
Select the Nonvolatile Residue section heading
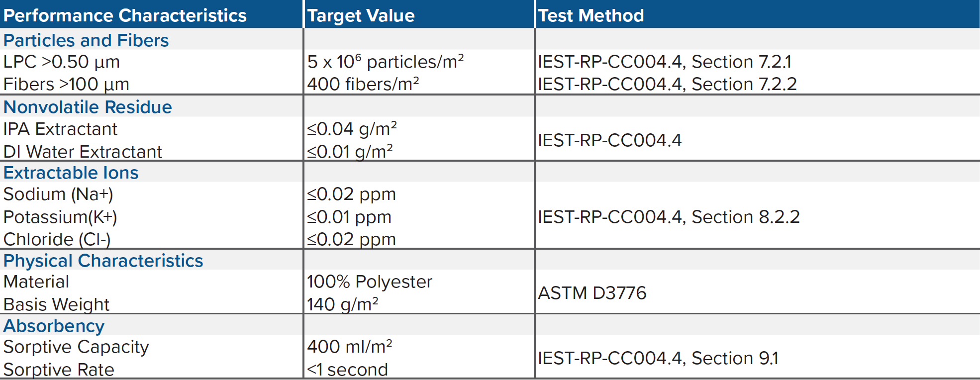[88, 107]
